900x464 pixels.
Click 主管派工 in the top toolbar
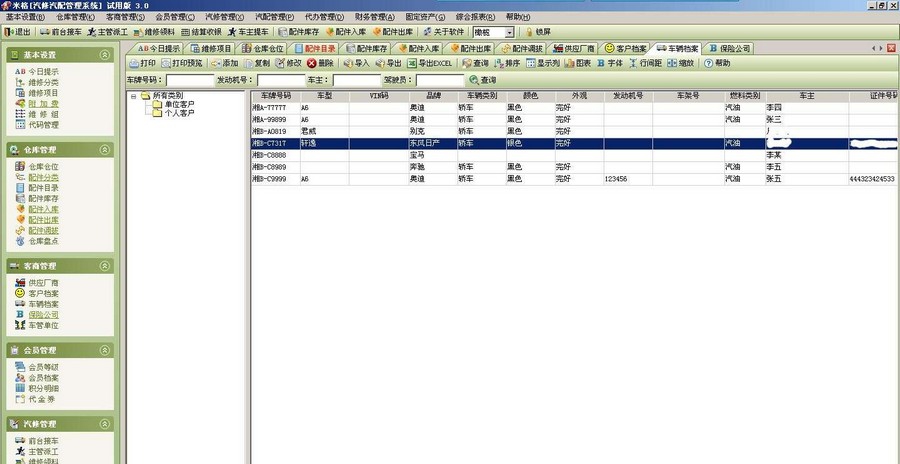(107, 32)
